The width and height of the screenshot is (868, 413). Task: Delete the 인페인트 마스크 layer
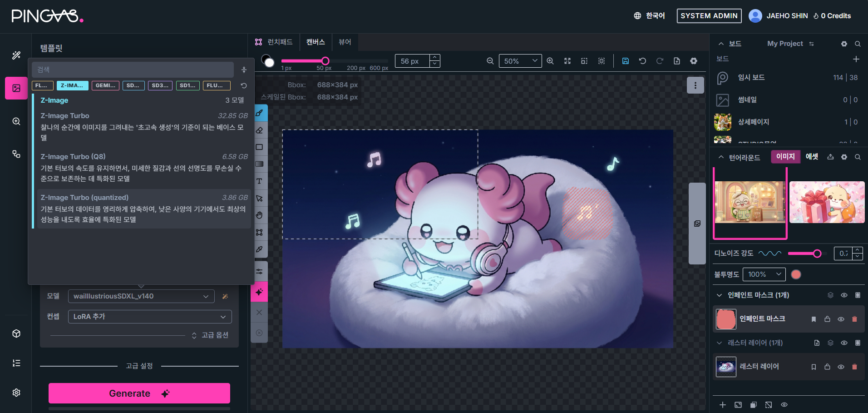click(x=854, y=319)
